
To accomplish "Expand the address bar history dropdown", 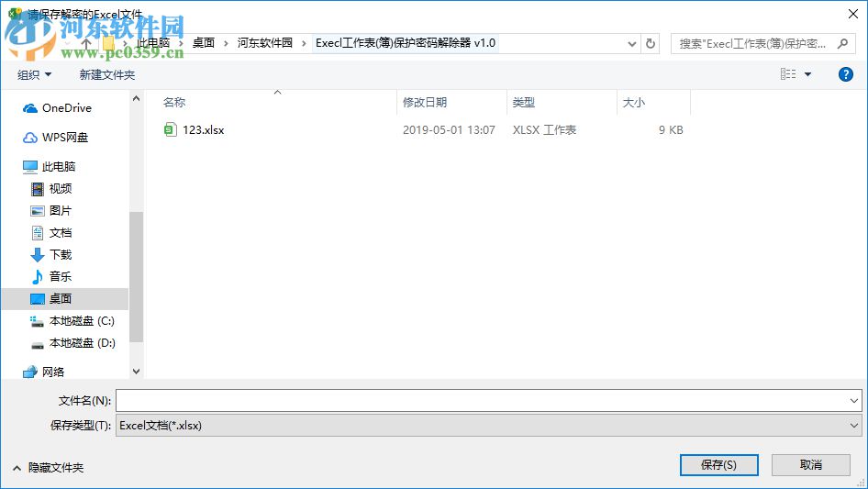I will pyautogui.click(x=631, y=44).
